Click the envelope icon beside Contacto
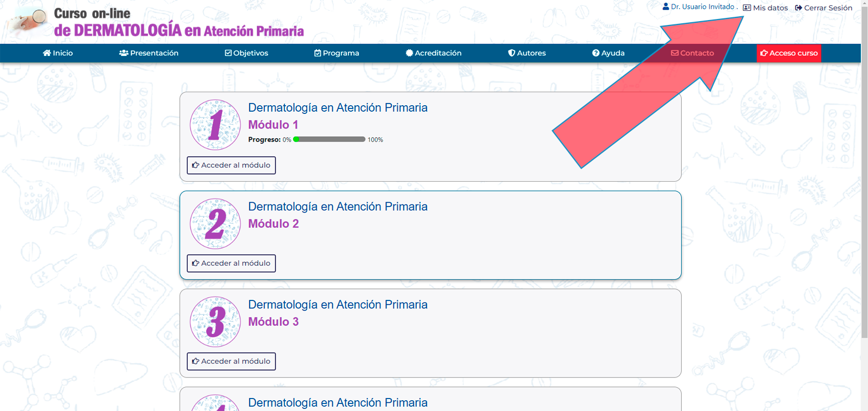The image size is (868, 411). 675,53
